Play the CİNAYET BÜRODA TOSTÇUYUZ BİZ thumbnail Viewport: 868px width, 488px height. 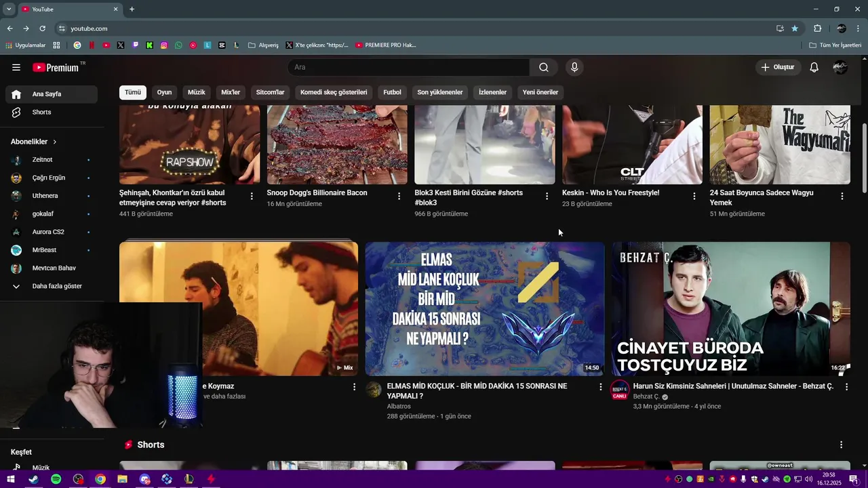click(x=731, y=308)
